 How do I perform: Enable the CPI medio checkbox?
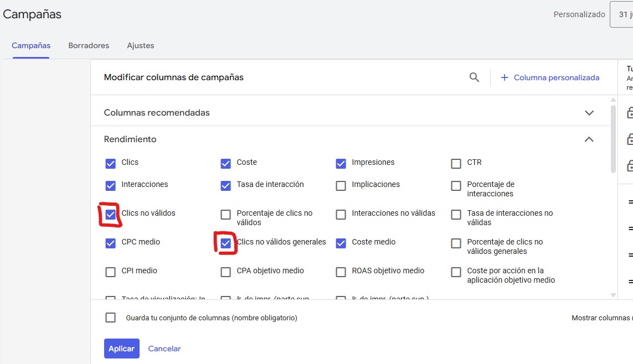[110, 272]
